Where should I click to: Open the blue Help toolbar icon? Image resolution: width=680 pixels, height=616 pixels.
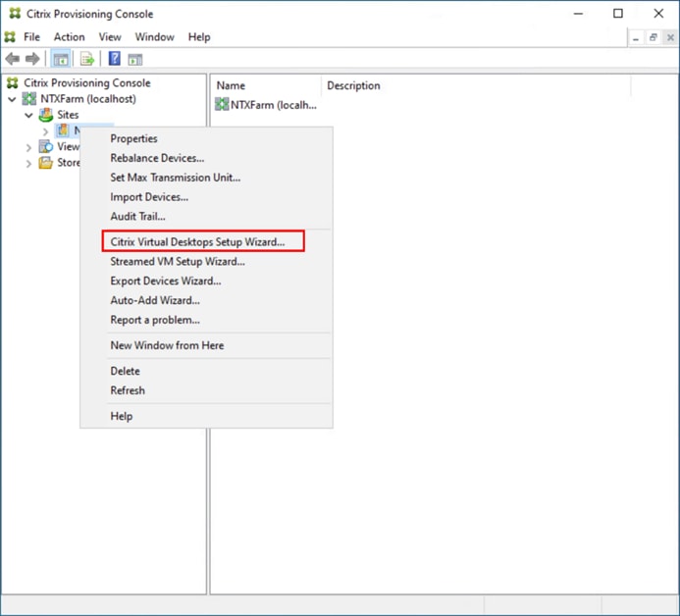(x=114, y=59)
